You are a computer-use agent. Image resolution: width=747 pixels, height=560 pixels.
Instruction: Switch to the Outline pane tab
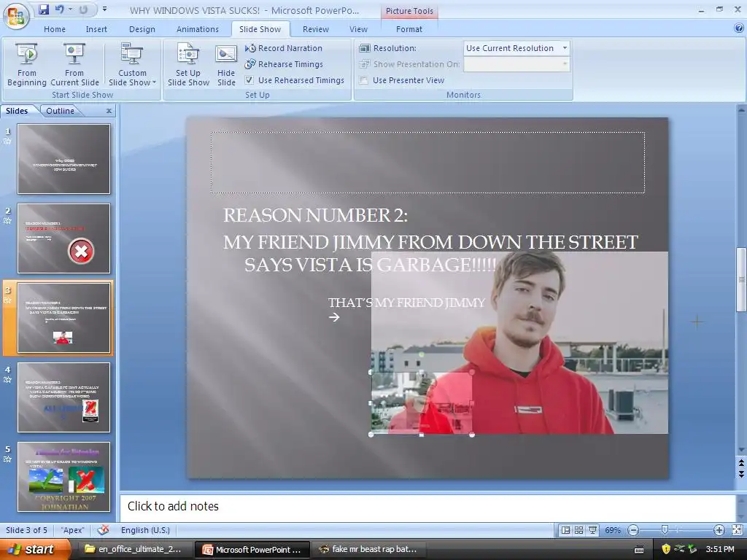(60, 111)
